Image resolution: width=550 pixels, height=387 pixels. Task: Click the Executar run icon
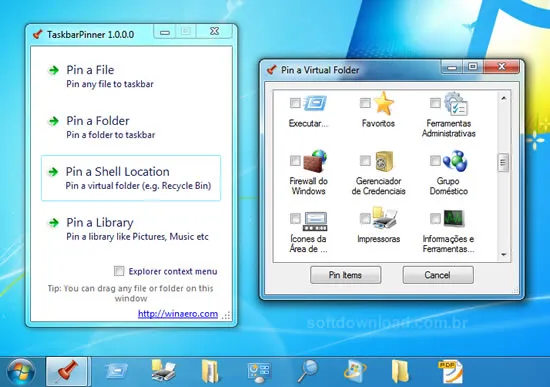pos(315,103)
